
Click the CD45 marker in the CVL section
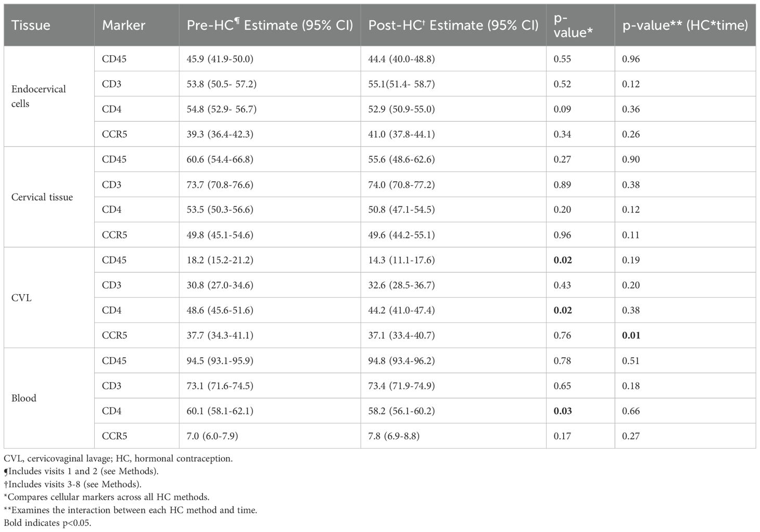point(114,260)
